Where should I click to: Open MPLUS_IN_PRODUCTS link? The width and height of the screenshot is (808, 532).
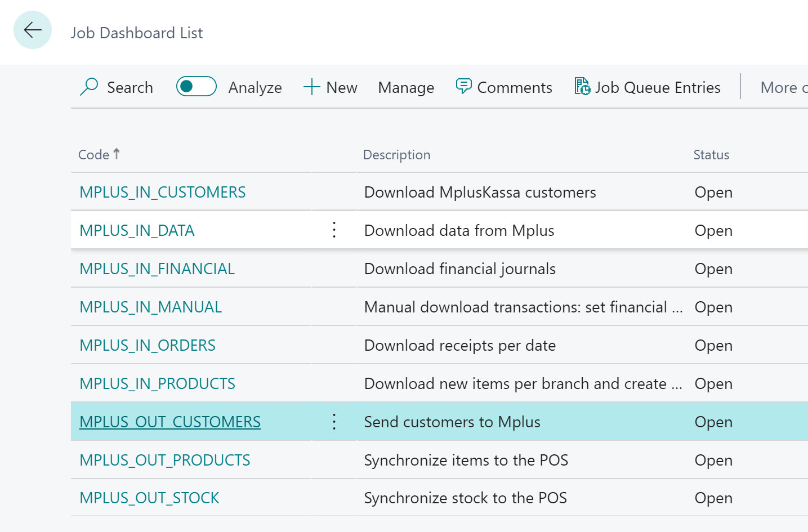pos(157,383)
